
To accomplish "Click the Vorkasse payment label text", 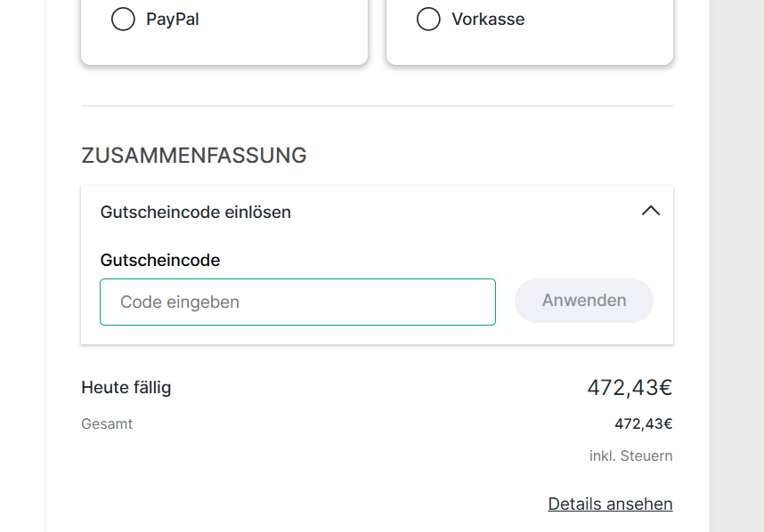I will (488, 19).
